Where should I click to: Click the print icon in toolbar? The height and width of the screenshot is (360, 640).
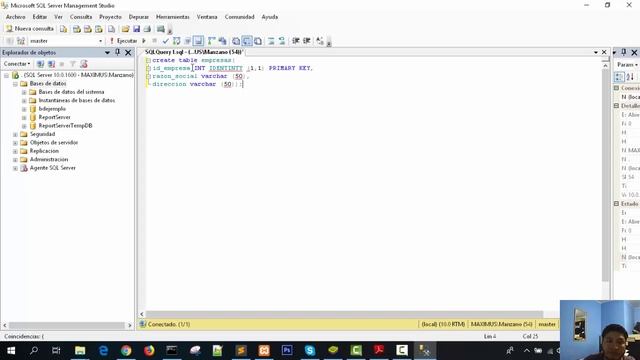click(147, 29)
